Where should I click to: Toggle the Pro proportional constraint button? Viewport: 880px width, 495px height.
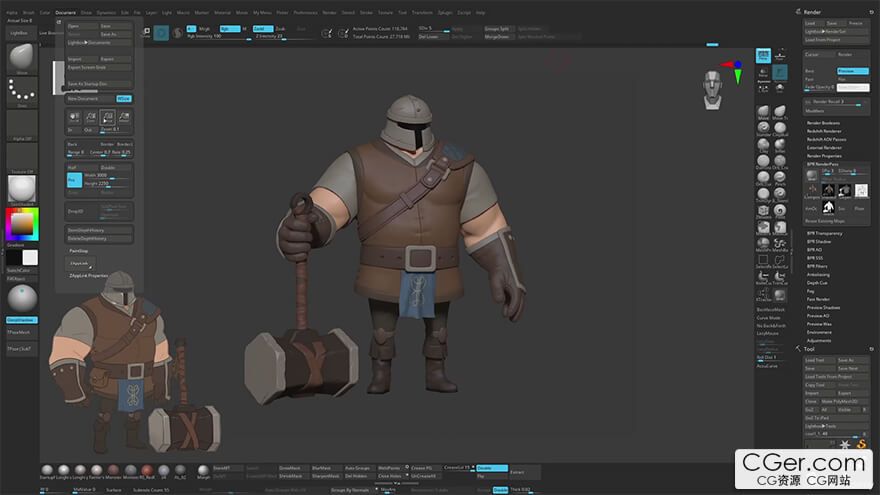pyautogui.click(x=73, y=180)
